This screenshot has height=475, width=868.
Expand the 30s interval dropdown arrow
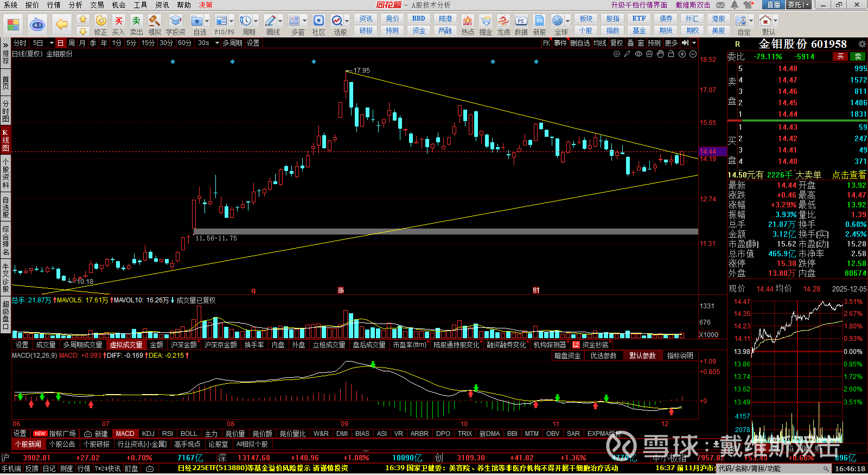tap(216, 43)
